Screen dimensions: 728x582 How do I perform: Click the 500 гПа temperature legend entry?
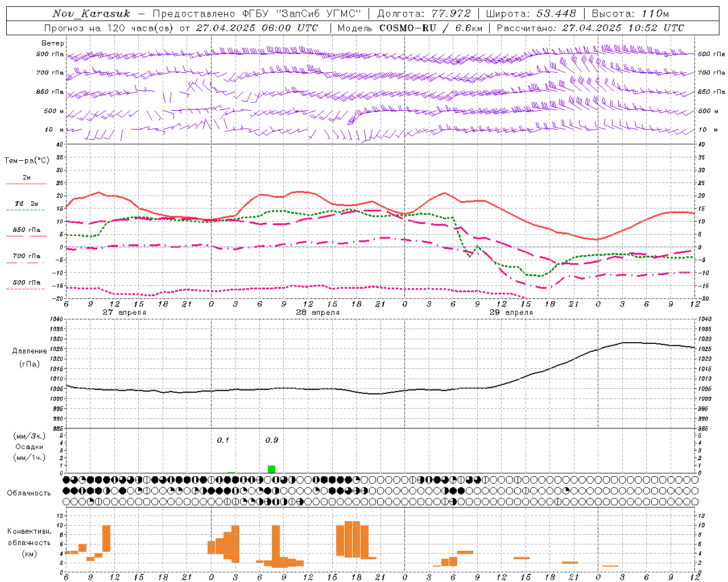pyautogui.click(x=26, y=282)
